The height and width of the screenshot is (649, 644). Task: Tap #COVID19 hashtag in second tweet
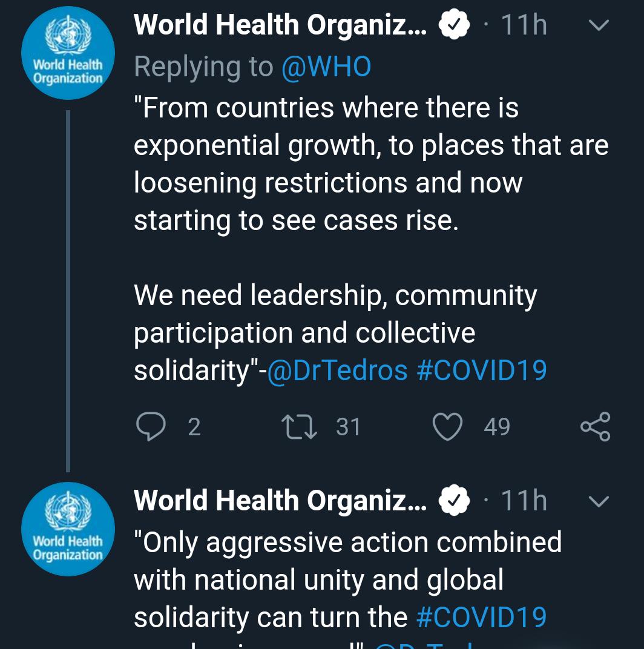482,617
